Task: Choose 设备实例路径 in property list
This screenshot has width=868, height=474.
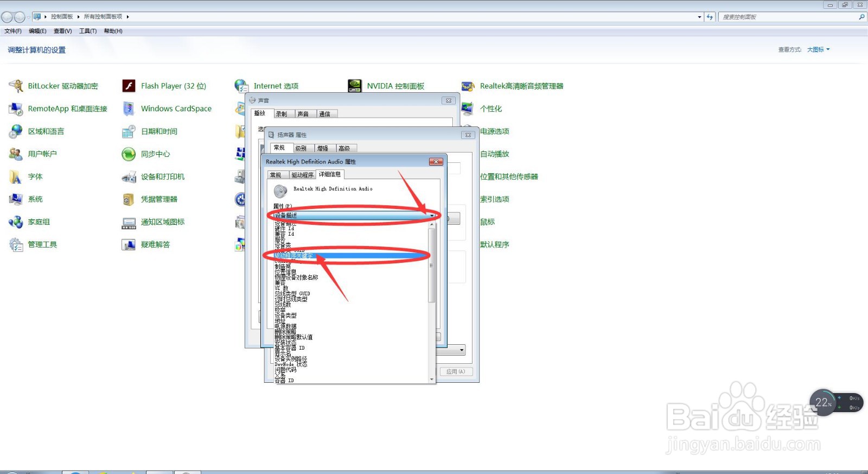Action: point(291,359)
